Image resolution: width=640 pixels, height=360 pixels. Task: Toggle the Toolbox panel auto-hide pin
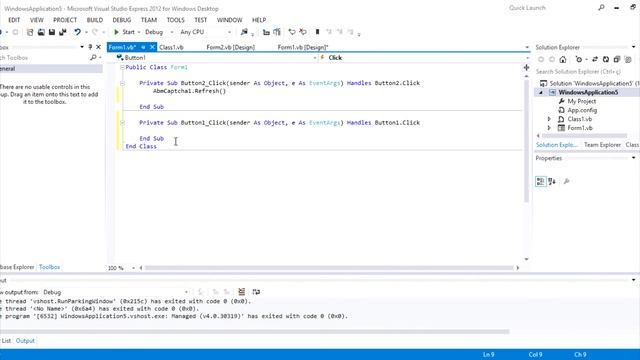tap(90, 47)
